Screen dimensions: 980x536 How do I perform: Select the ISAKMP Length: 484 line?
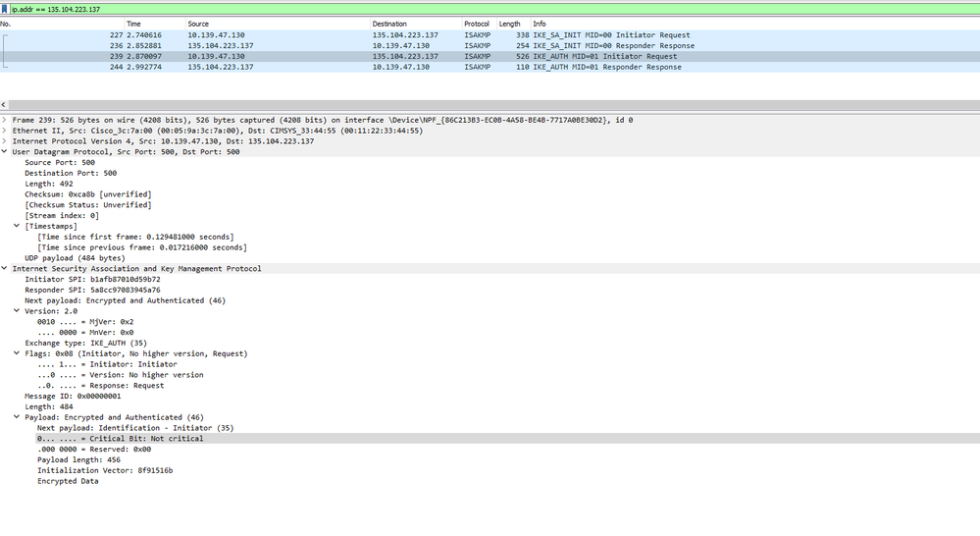point(49,406)
